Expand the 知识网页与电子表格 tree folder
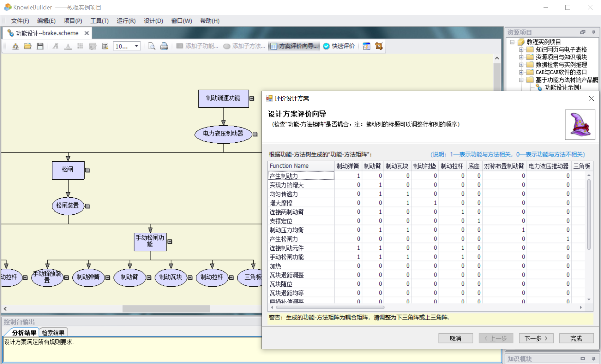 point(521,50)
